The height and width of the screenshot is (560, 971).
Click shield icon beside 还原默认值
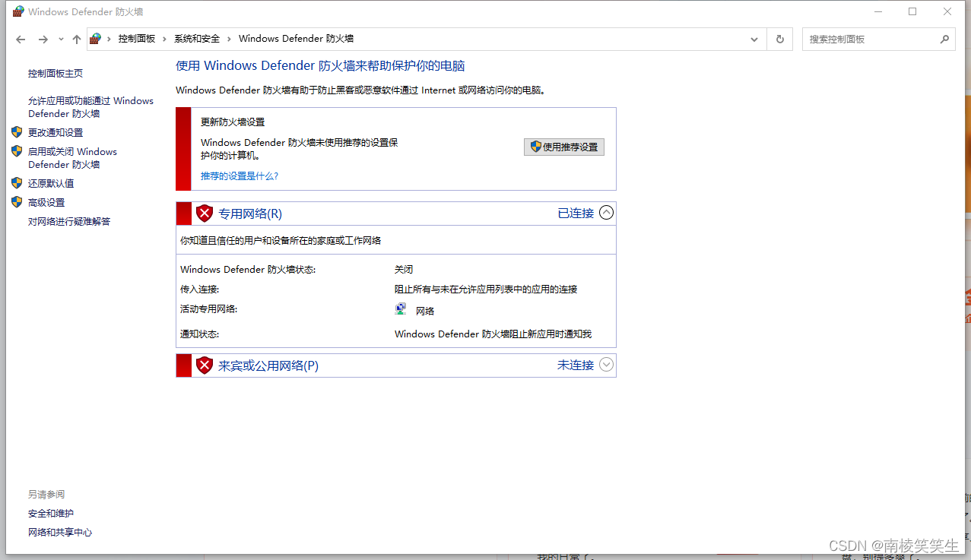[17, 183]
